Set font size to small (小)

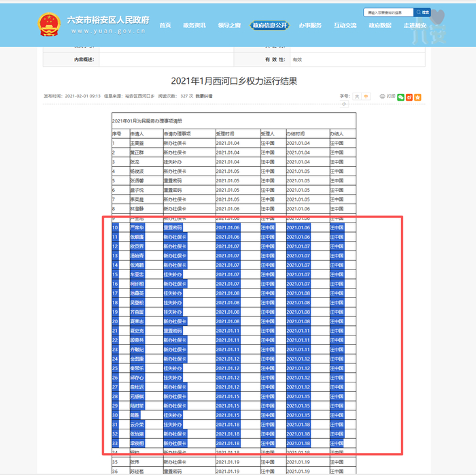[344, 104]
